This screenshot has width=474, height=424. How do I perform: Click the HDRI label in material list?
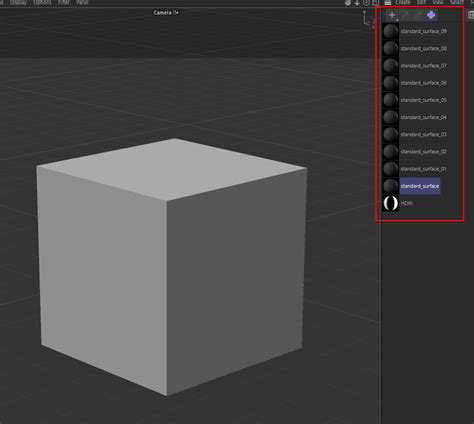(x=407, y=203)
